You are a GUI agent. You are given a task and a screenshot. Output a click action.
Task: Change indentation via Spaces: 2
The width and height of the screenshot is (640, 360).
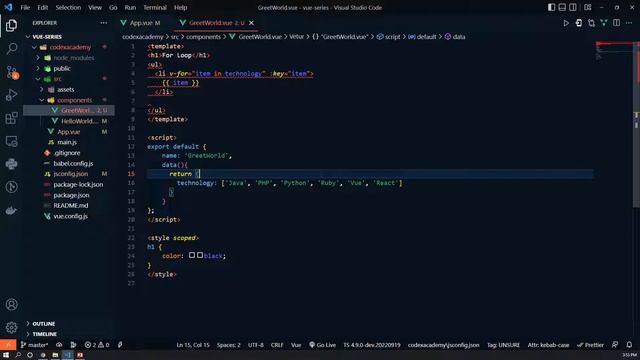pos(229,345)
